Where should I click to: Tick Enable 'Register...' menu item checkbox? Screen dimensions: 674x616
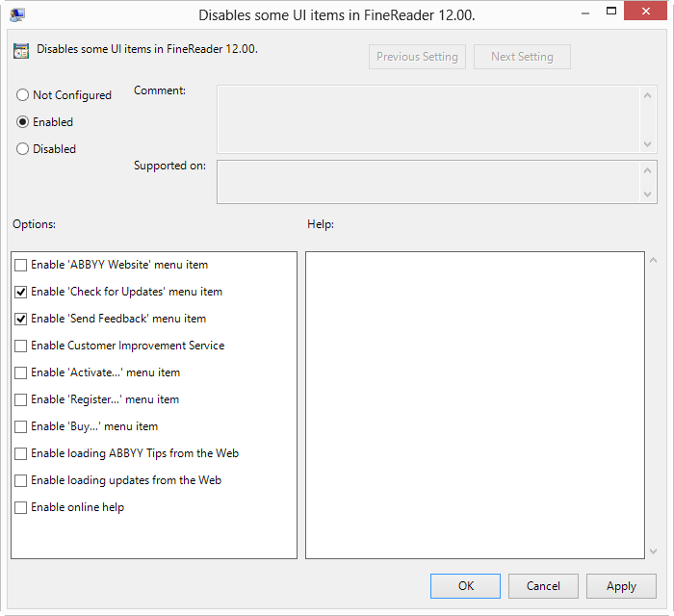pos(20,400)
